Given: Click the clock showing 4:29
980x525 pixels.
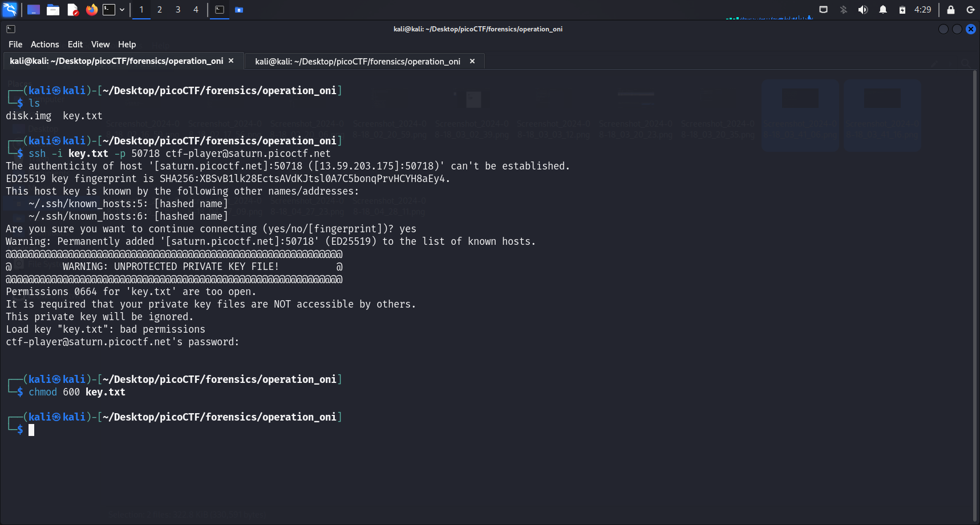Looking at the screenshot, I should coord(922,10).
